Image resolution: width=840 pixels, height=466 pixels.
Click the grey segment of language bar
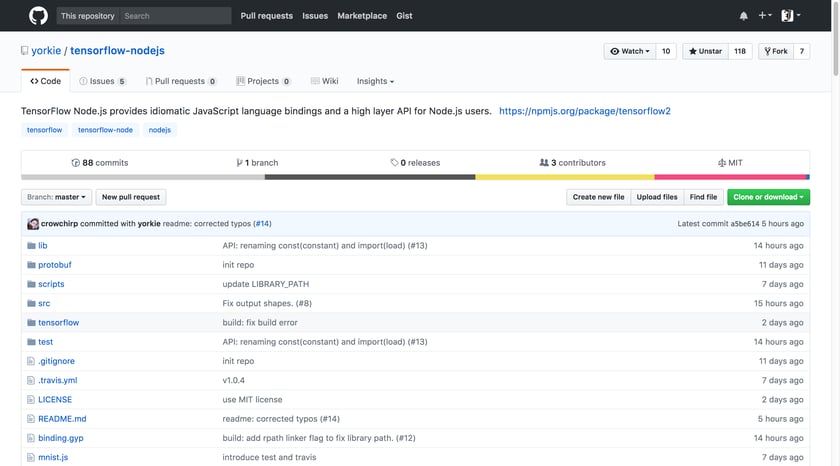point(142,177)
